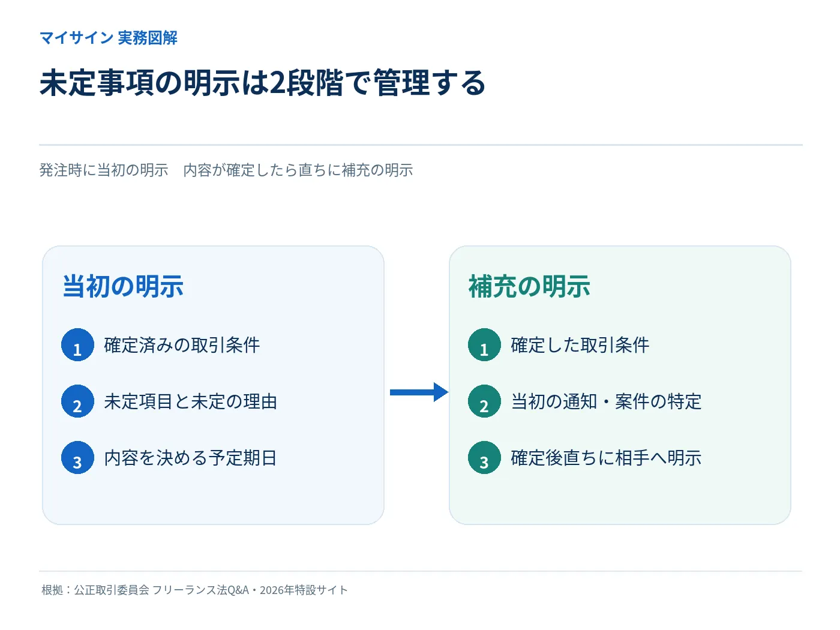Click the text '内容を決める予定期日'
Screen dimensions: 840x630
(190, 458)
